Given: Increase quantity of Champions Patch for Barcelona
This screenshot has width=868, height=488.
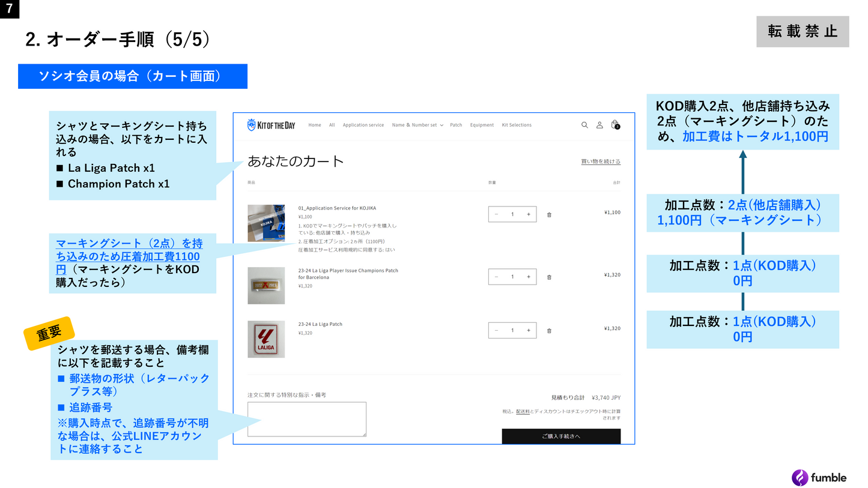Looking at the screenshot, I should (x=529, y=277).
